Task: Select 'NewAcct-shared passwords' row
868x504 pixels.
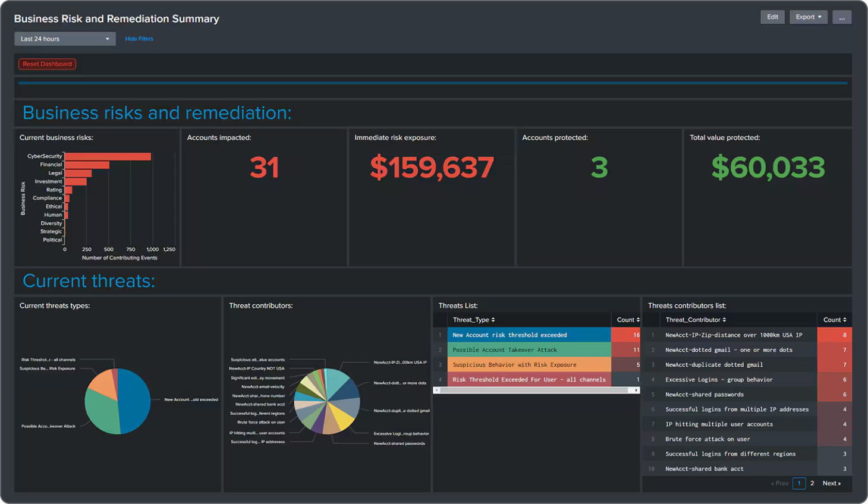Action: pyautogui.click(x=747, y=395)
